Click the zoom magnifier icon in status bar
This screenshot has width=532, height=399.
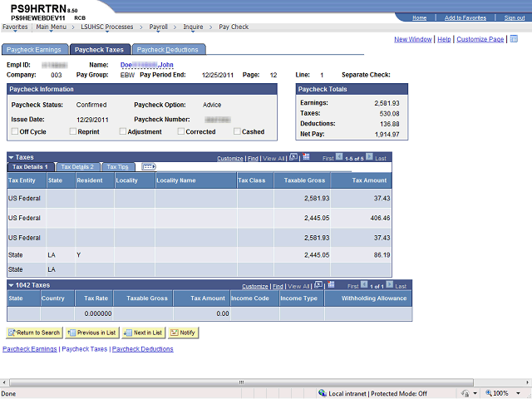tap(489, 393)
